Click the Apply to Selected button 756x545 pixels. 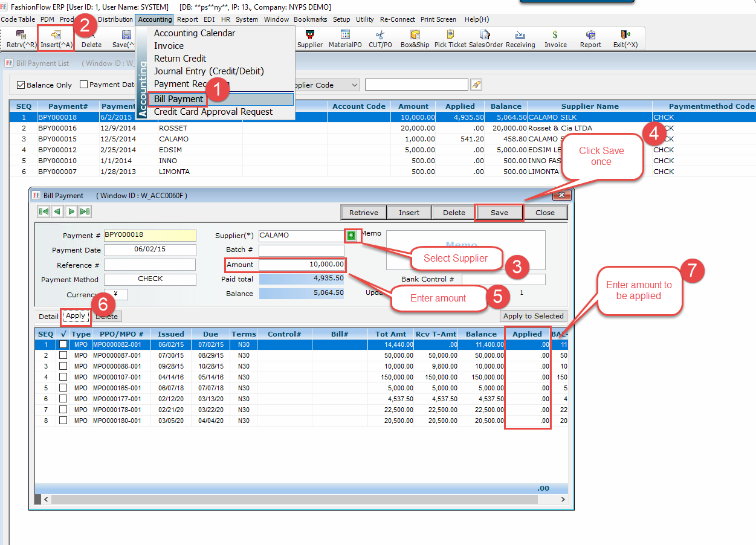coord(533,316)
